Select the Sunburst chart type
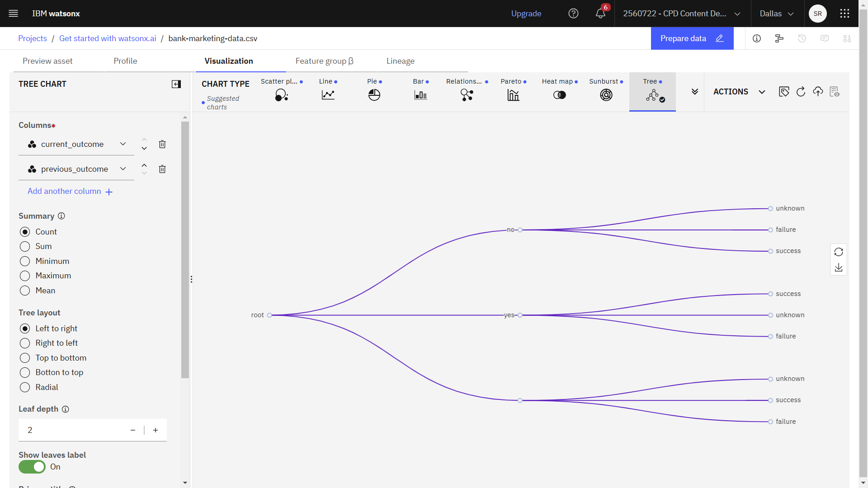 click(x=606, y=94)
